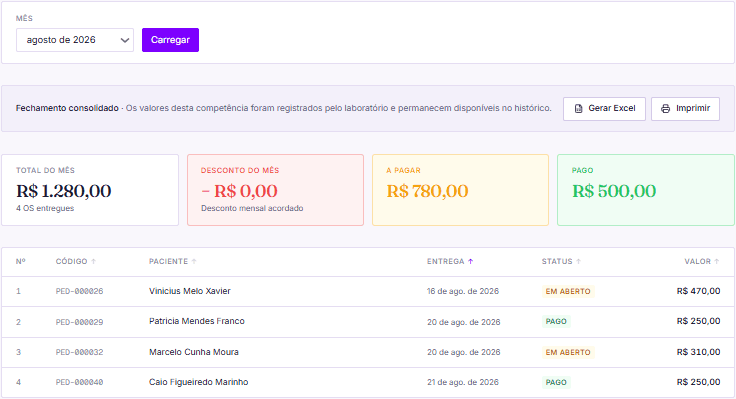Click the Gerar Excel button

click(x=605, y=108)
